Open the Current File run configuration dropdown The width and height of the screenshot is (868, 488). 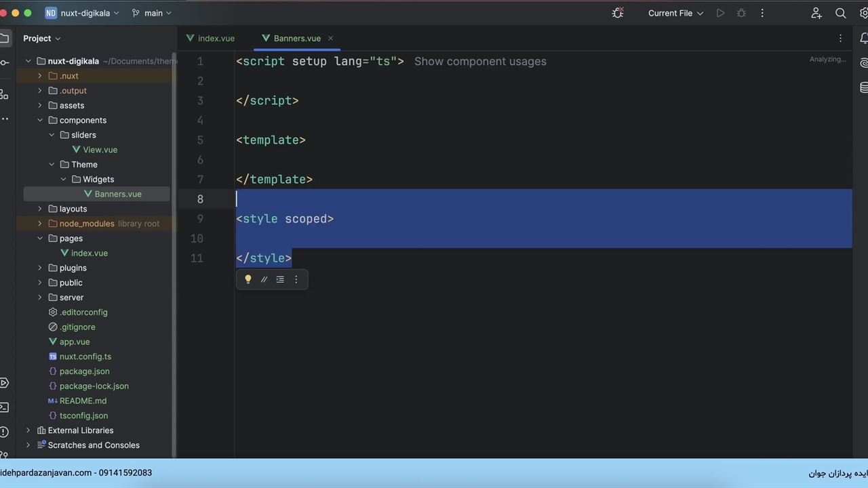click(x=675, y=13)
